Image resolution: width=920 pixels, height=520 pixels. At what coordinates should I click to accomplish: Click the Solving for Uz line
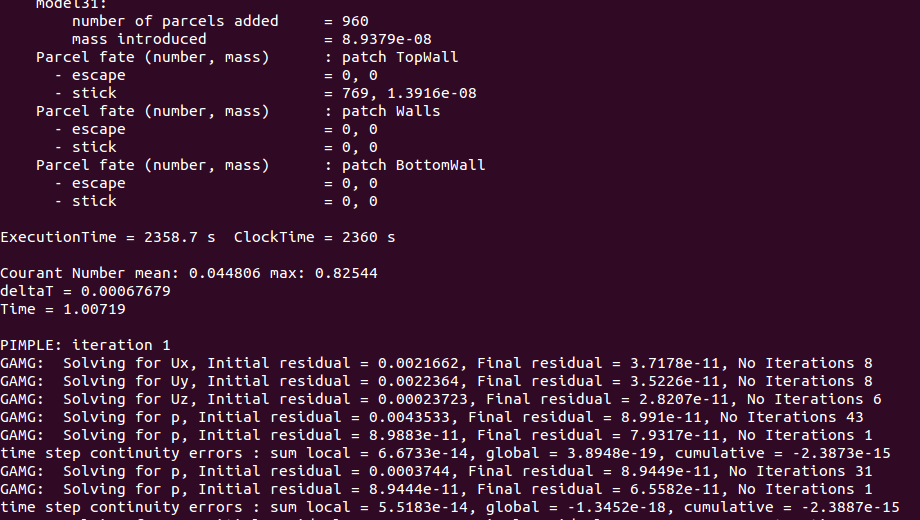441,400
